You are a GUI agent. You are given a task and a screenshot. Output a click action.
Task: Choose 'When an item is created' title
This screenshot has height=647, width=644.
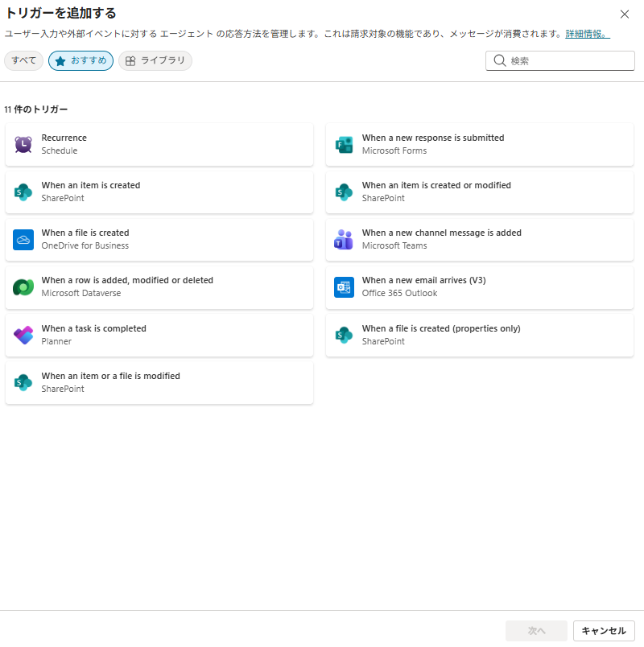coord(91,185)
